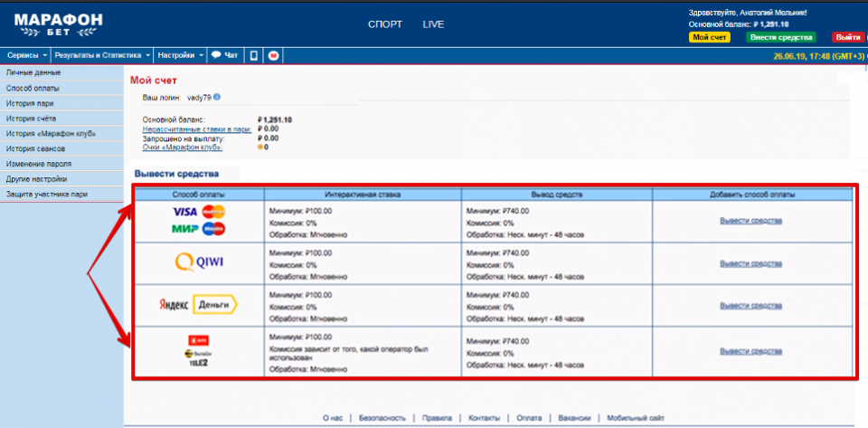Open the СПОРТ section
Image resolution: width=868 pixels, height=428 pixels.
[385, 24]
